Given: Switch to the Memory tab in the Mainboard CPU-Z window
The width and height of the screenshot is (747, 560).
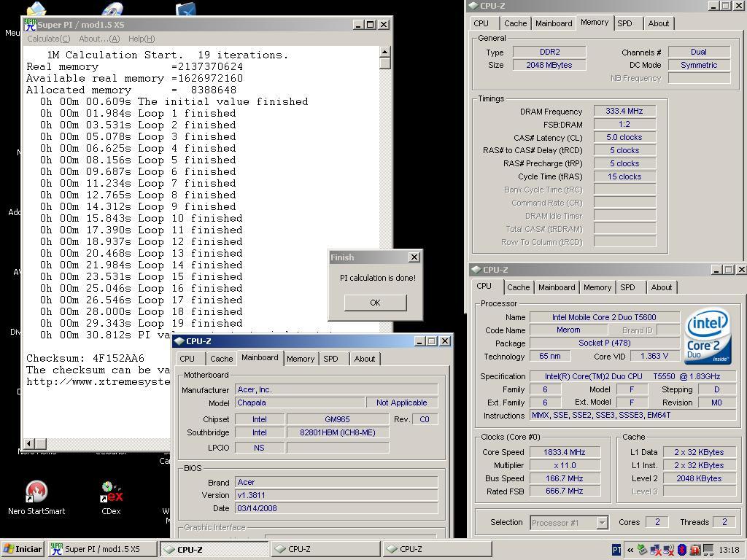Looking at the screenshot, I should click(301, 359).
